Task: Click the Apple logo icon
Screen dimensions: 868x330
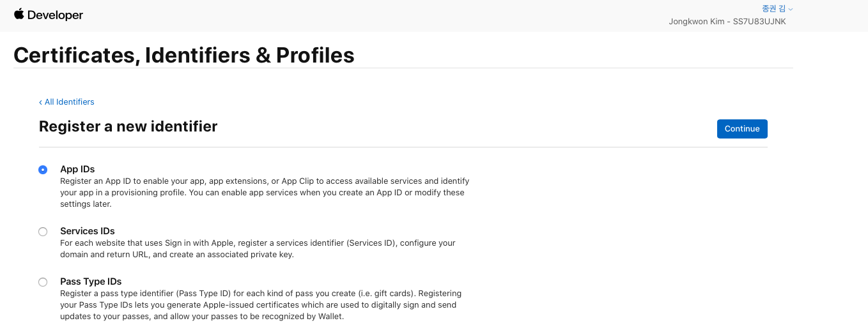Action: pos(19,14)
